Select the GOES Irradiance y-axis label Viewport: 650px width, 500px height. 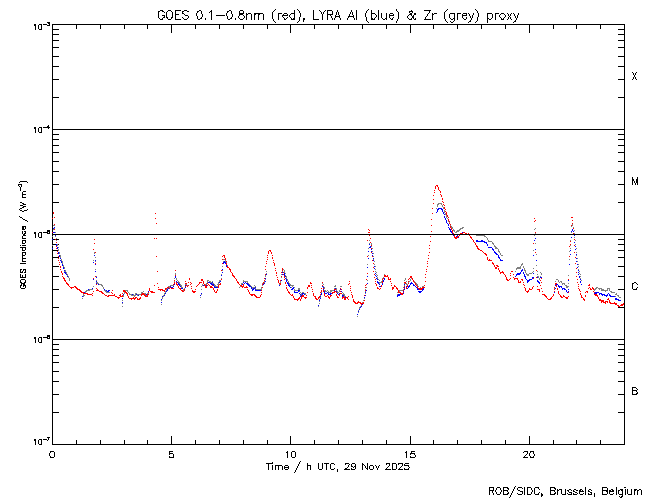coord(22,235)
